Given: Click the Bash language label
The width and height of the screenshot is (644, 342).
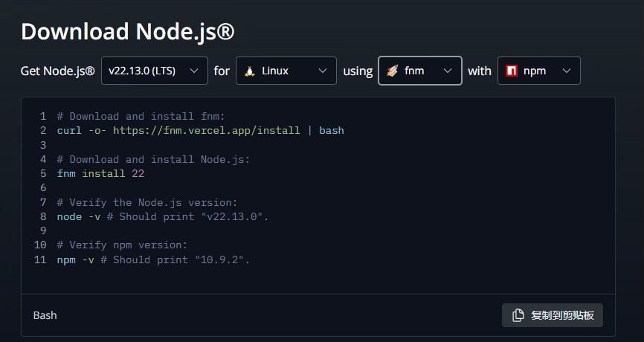Looking at the screenshot, I should [x=45, y=315].
